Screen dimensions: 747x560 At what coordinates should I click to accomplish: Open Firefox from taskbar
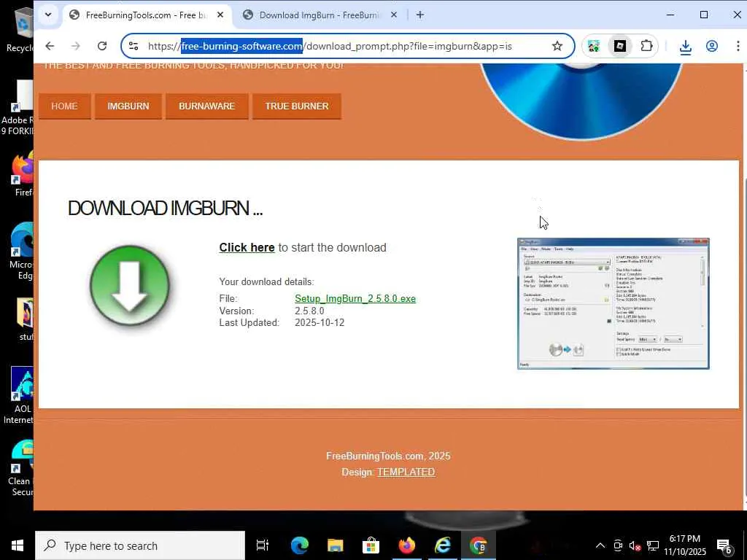click(407, 545)
